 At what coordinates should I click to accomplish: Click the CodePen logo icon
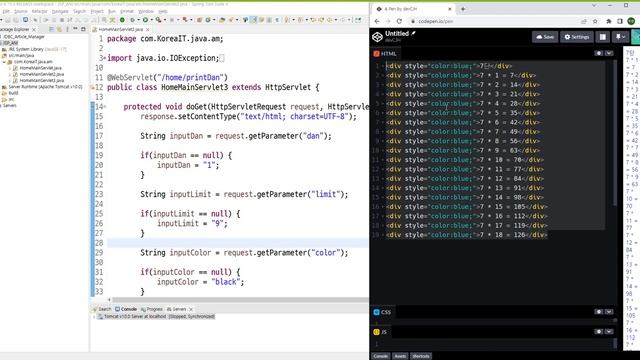tap(377, 37)
